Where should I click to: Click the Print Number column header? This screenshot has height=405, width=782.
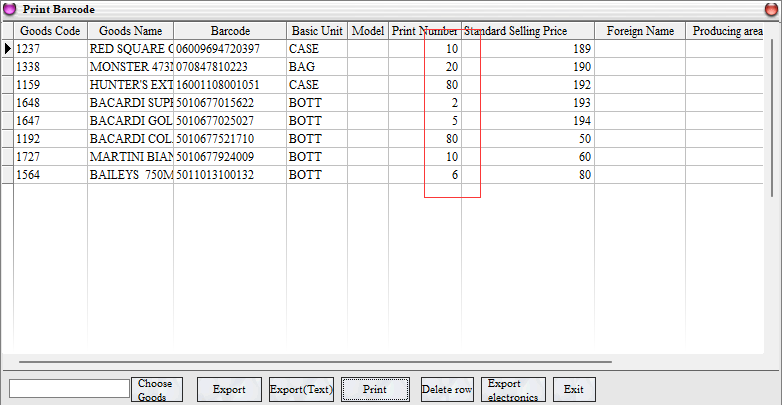(x=424, y=31)
